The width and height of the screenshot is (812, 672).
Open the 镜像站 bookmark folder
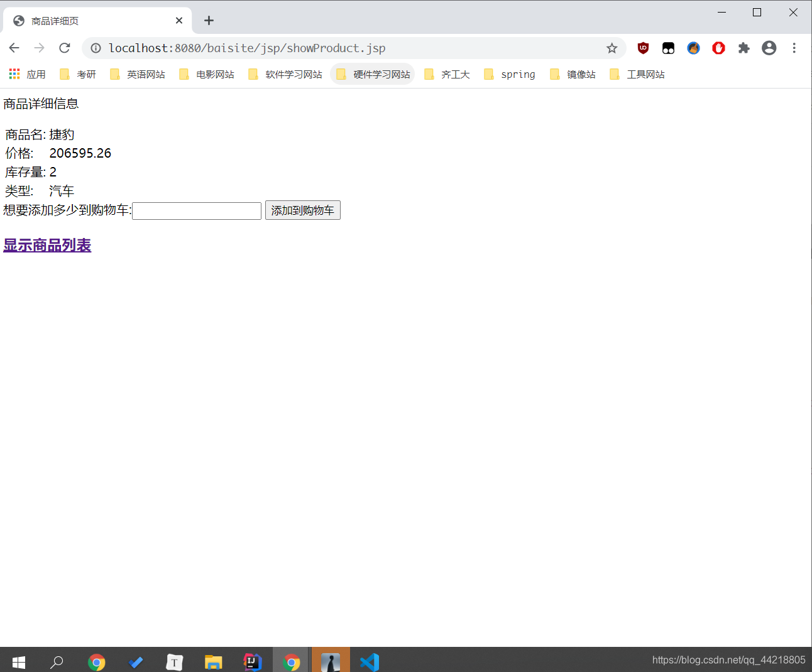(573, 74)
